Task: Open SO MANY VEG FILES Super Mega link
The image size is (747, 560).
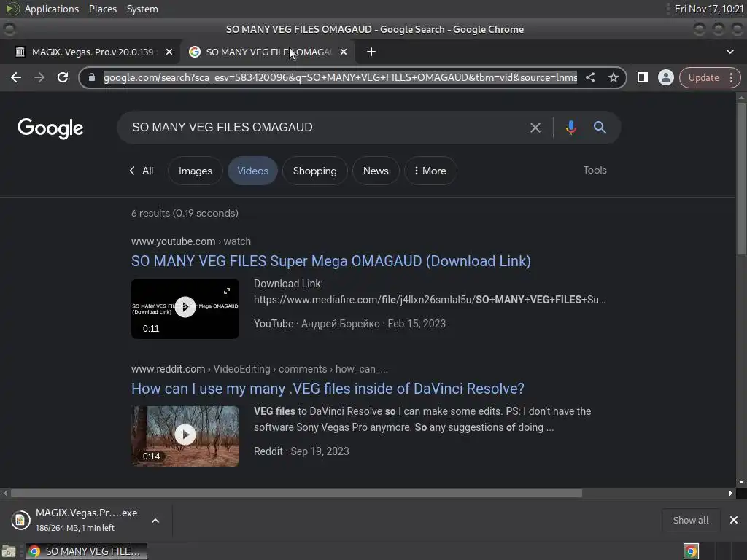Action: [x=331, y=261]
